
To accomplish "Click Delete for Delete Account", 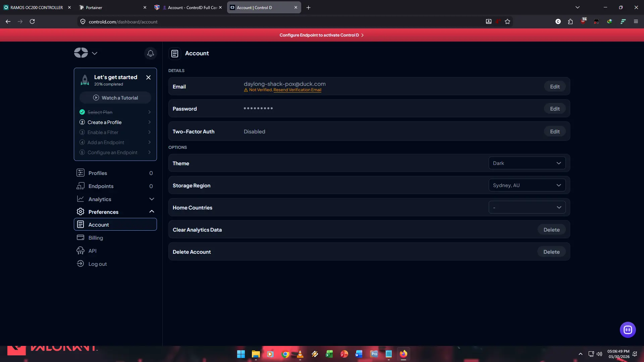I will [551, 252].
